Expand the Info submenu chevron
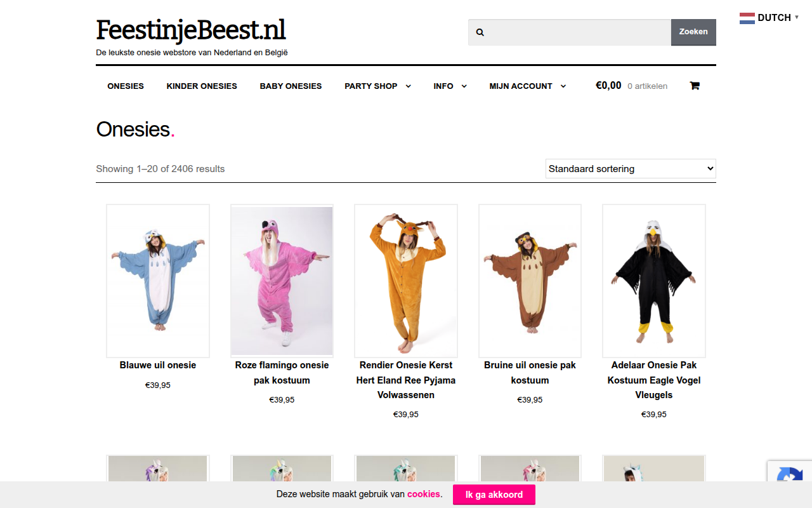 tap(464, 86)
